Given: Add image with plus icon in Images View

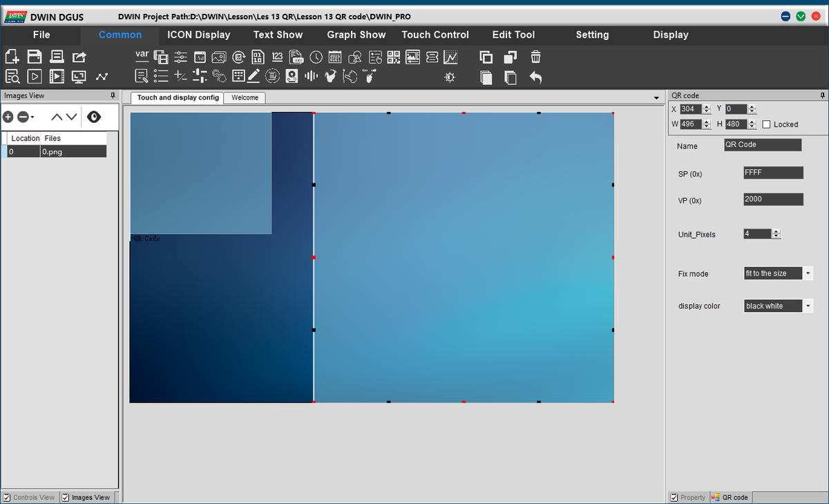Looking at the screenshot, I should (8, 117).
